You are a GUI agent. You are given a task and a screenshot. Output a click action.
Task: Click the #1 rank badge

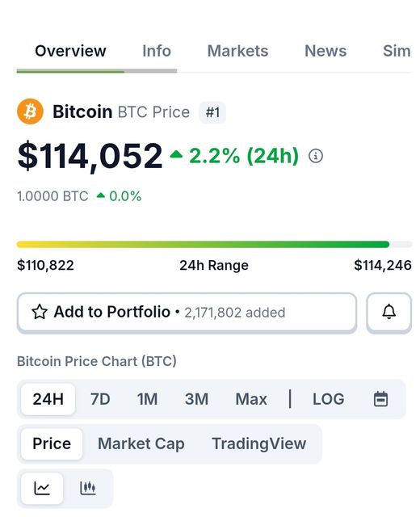coord(212,112)
